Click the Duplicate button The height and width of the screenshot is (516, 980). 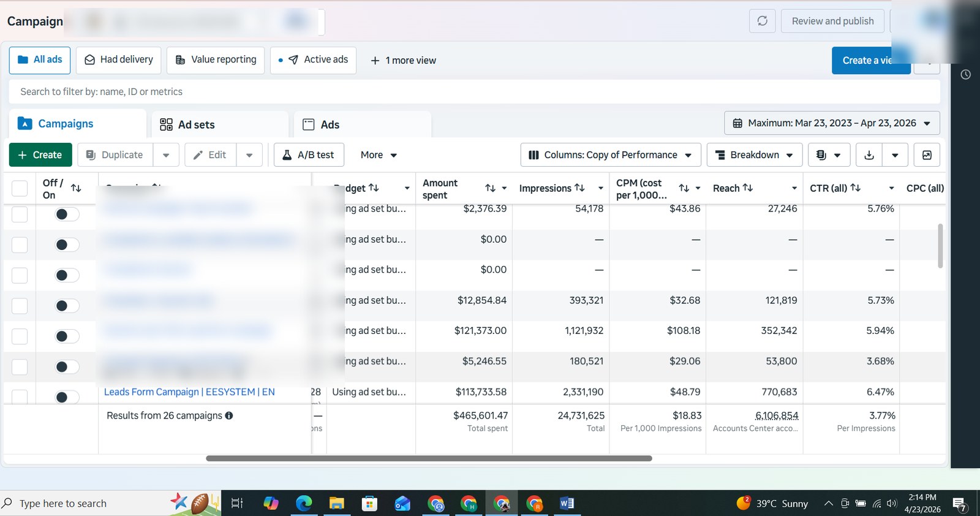115,155
